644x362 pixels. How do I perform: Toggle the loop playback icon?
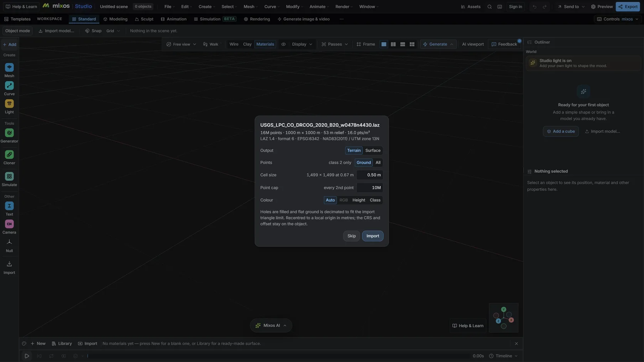(x=51, y=356)
